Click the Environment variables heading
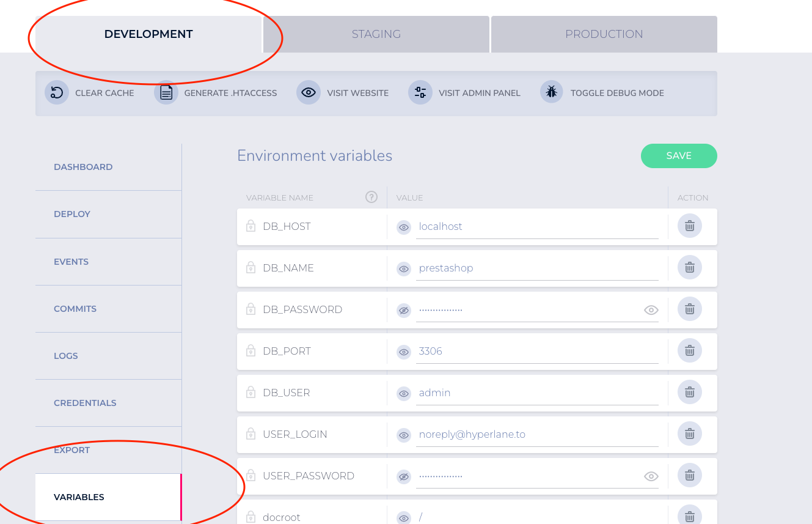Screen dimensions: 812x524 click(x=315, y=156)
